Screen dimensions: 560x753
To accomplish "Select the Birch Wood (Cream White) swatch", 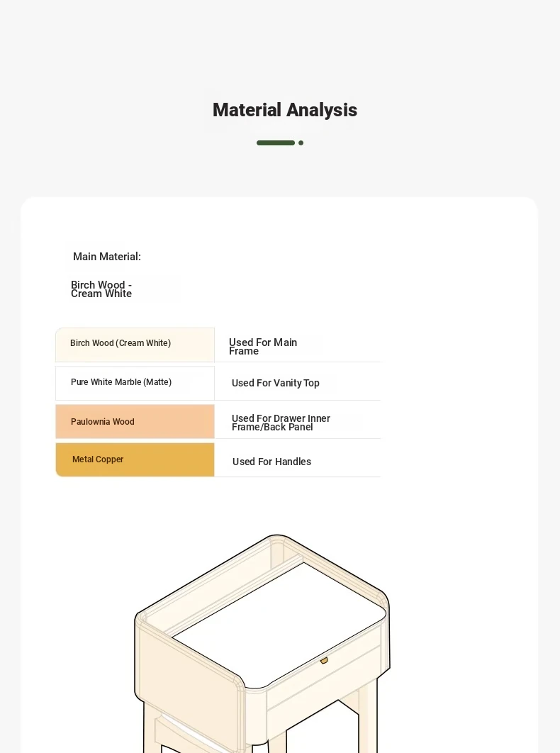I will coord(135,345).
